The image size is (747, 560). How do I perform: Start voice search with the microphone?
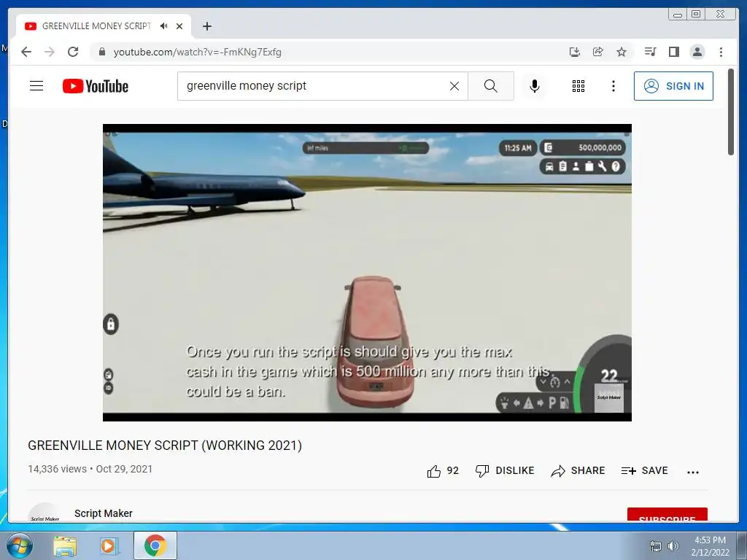535,86
